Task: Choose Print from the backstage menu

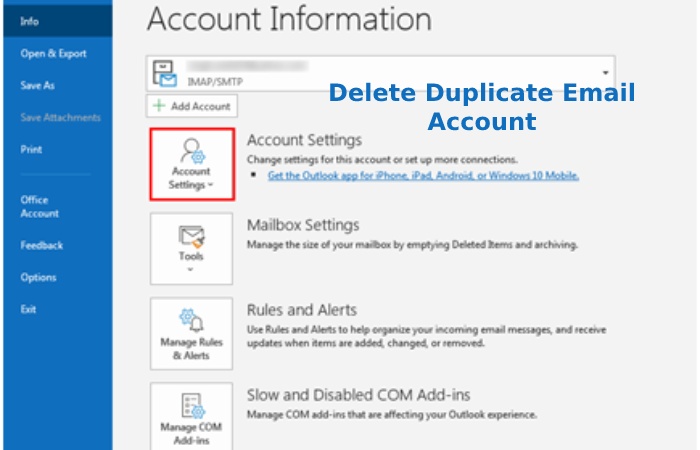Action: [31, 149]
